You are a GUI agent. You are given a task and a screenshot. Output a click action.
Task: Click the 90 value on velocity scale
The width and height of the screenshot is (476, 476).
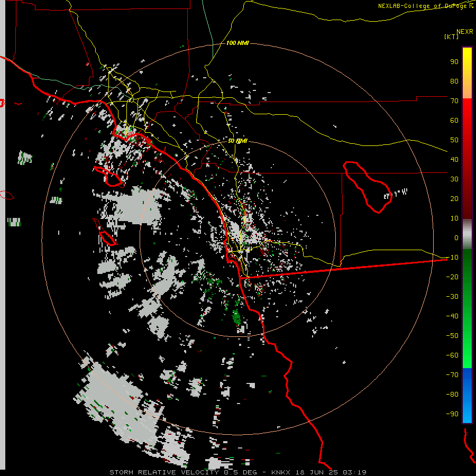[x=454, y=62]
